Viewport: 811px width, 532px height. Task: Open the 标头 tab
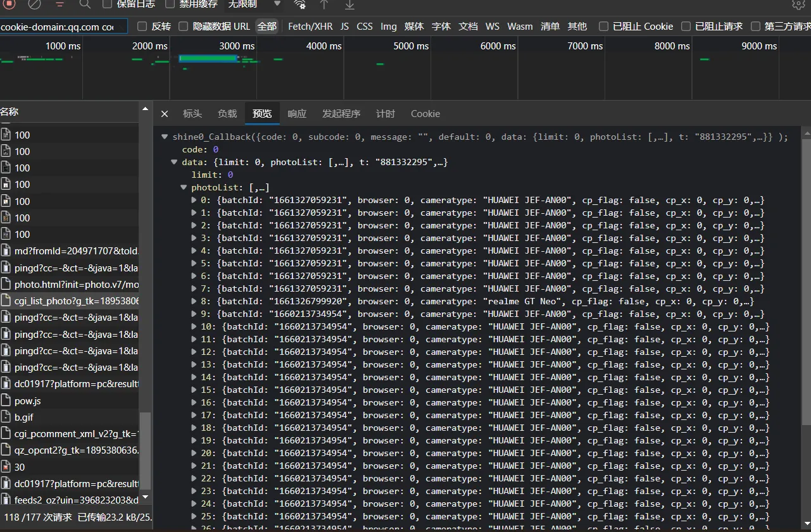(192, 114)
